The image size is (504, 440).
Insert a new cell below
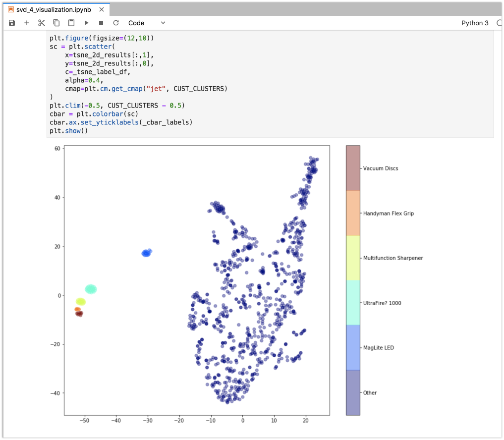pos(27,23)
